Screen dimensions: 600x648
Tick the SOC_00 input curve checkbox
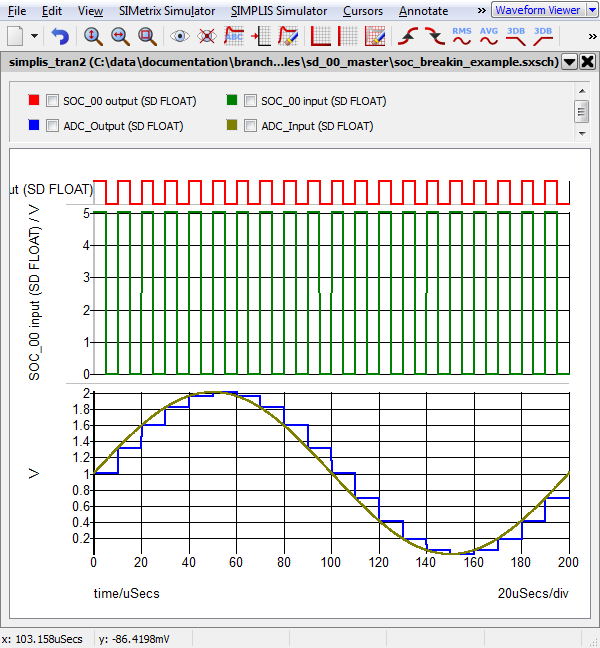coord(251,101)
